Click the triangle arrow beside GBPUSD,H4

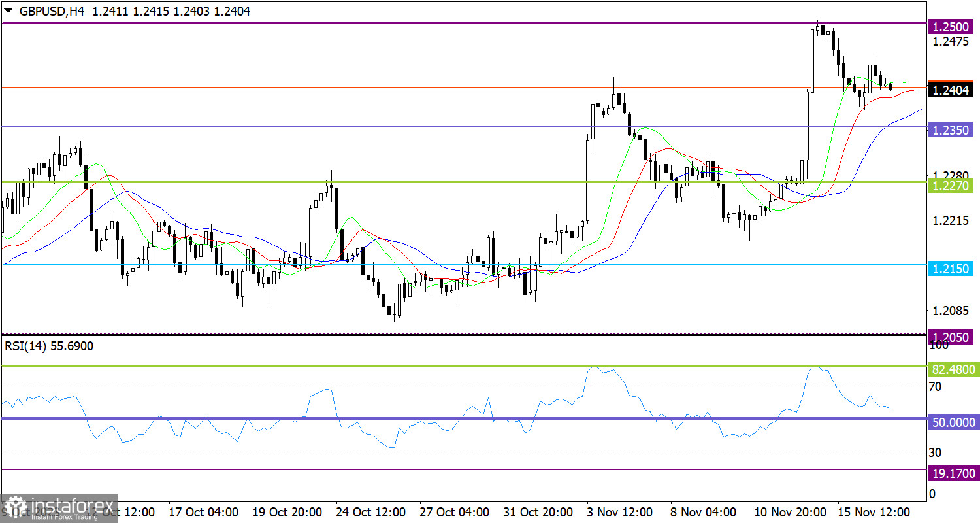8,11
